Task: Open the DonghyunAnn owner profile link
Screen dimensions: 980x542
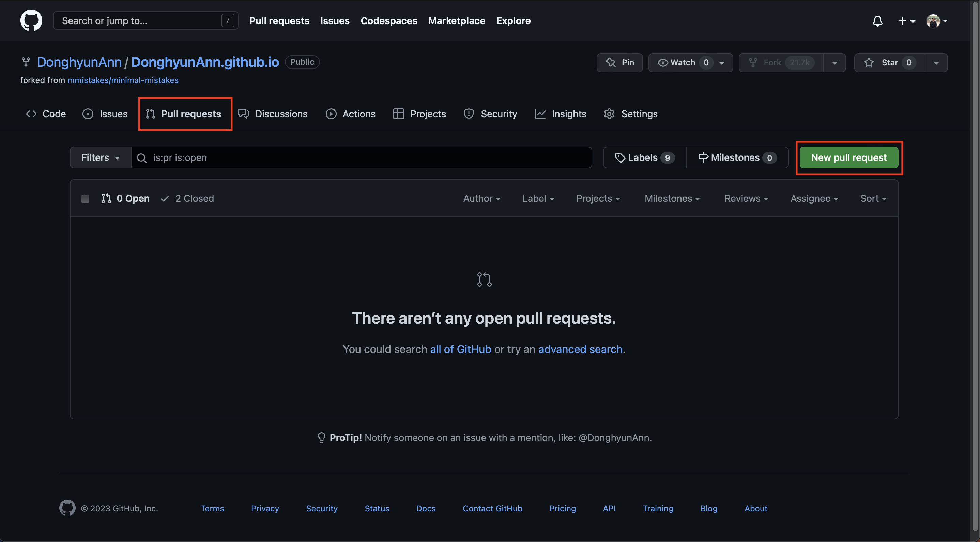Action: point(79,62)
